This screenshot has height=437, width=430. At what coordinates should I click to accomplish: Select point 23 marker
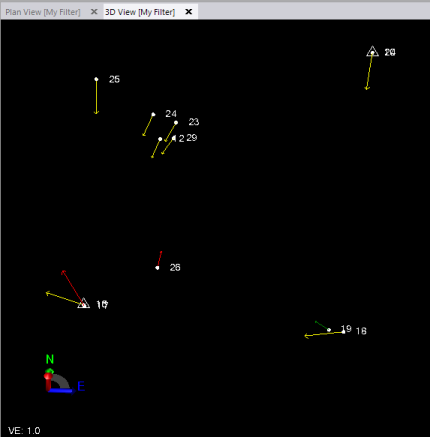coord(176,123)
